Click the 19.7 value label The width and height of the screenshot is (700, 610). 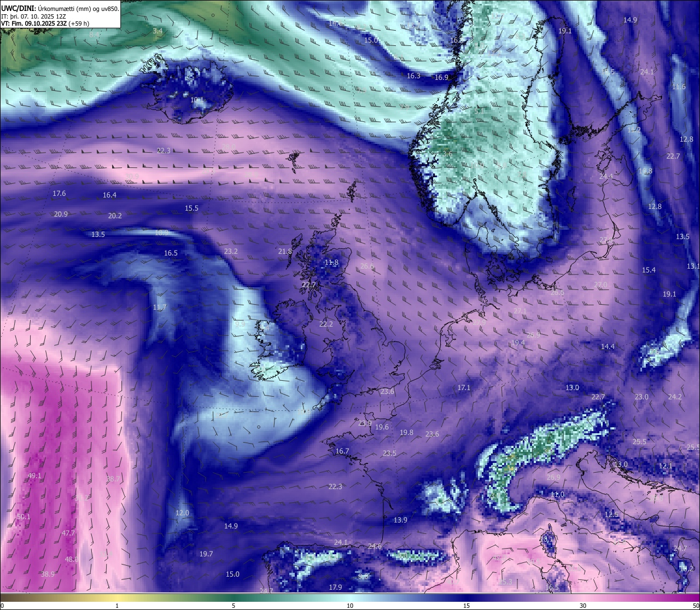pos(206,554)
